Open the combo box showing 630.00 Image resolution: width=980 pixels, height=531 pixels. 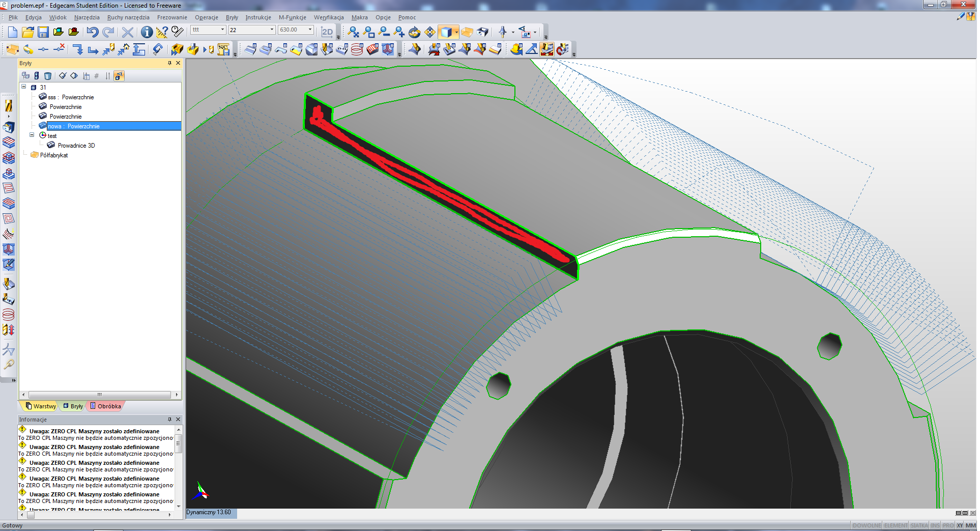tap(296, 30)
